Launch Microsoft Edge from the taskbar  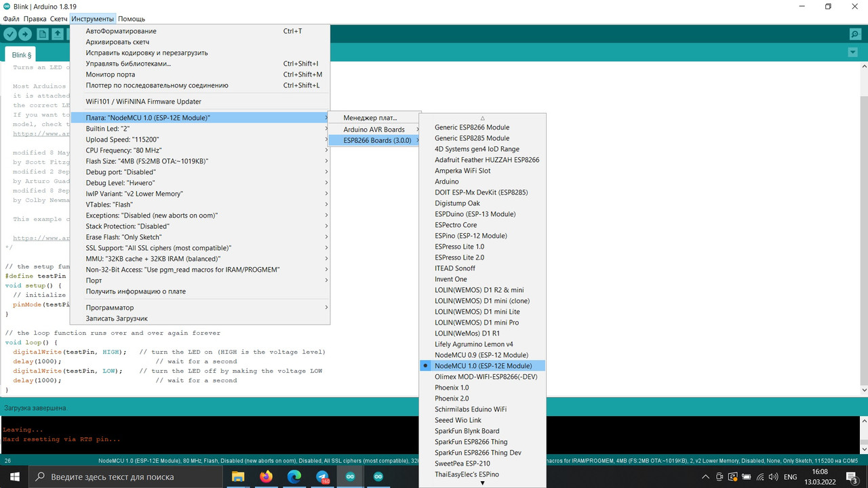point(294,476)
